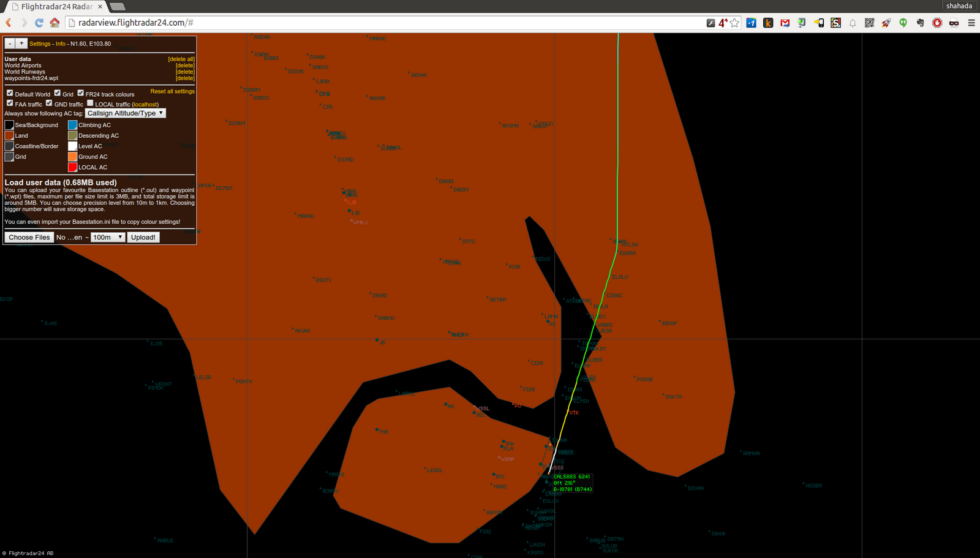Screen dimensions: 980x558
Task: Click the WSSL airport marker on map
Action: coord(481,408)
